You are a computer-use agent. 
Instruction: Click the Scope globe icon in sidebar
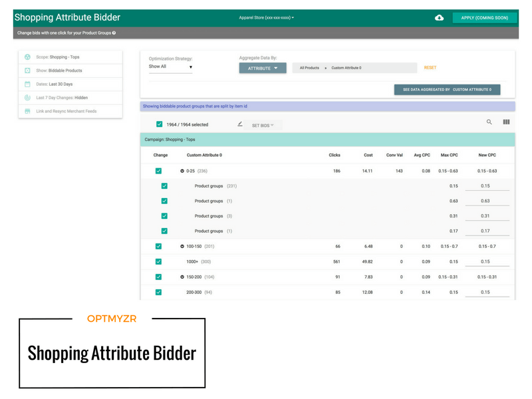(x=27, y=57)
